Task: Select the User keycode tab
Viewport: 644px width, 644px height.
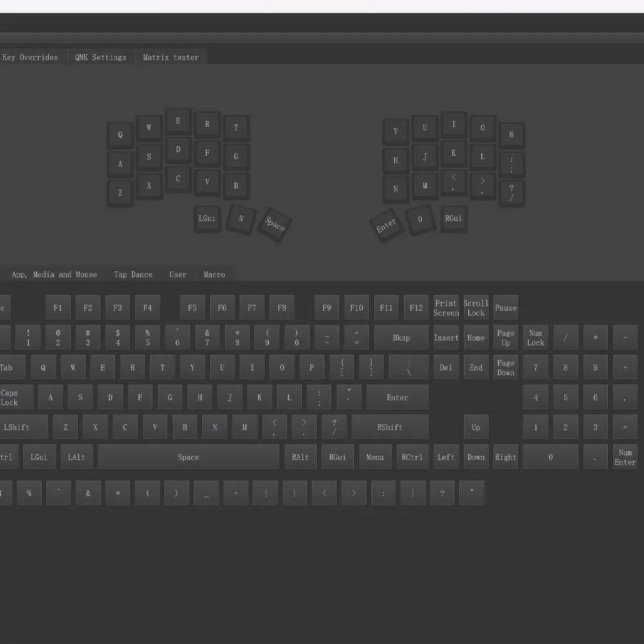Action: tap(178, 274)
